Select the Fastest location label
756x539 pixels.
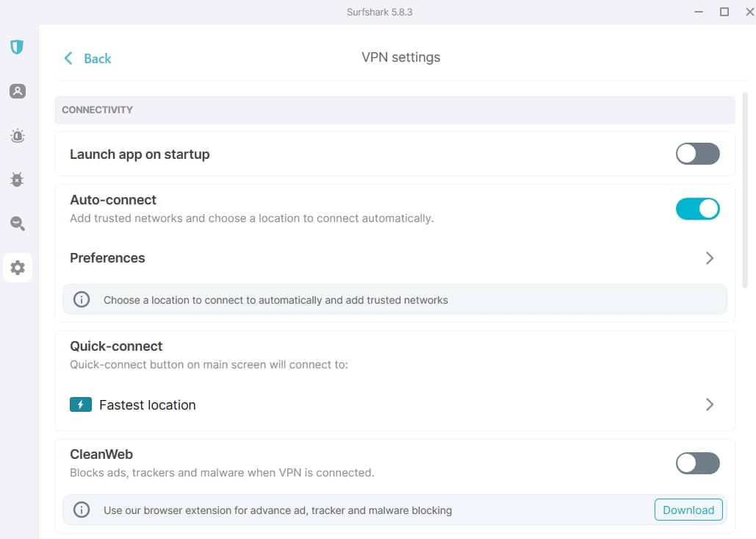148,405
